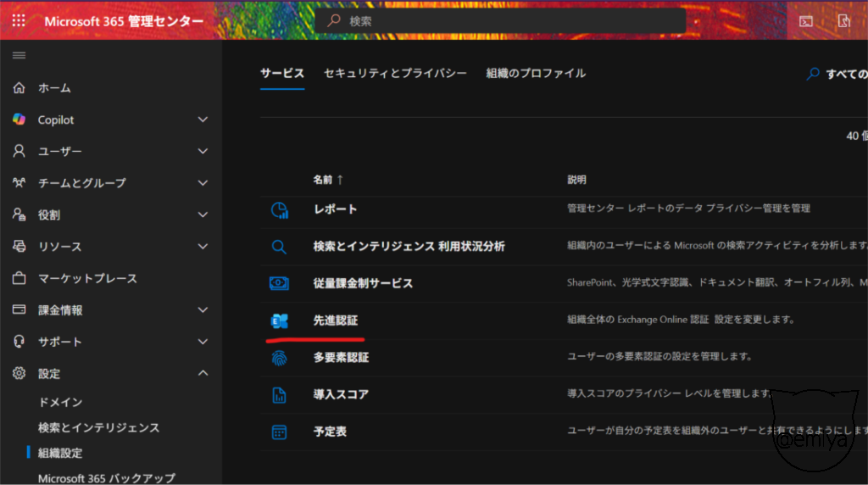The width and height of the screenshot is (868, 485).
Task: Expand the ユーザー section chevron
Action: 203,151
